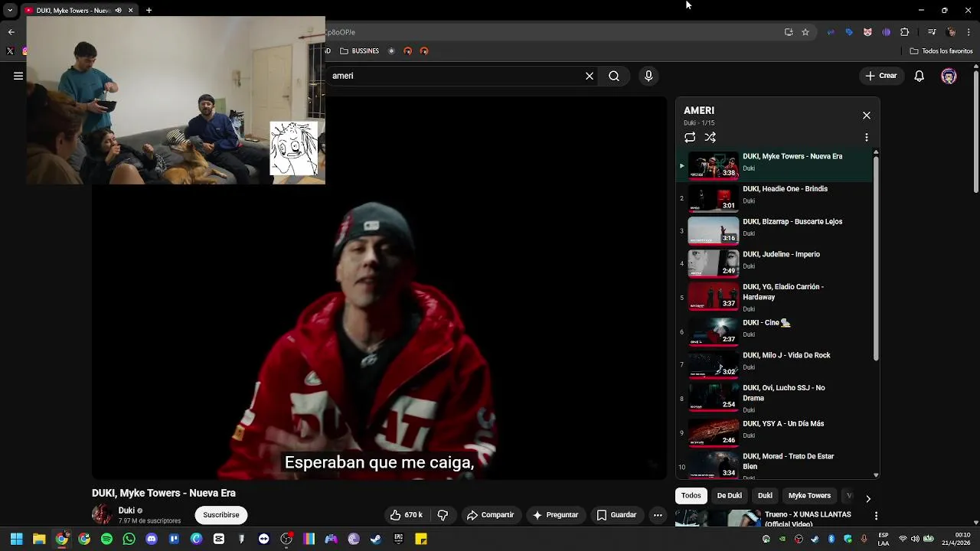980x551 pixels.
Task: Go back with browser back arrow
Action: [x=11, y=32]
